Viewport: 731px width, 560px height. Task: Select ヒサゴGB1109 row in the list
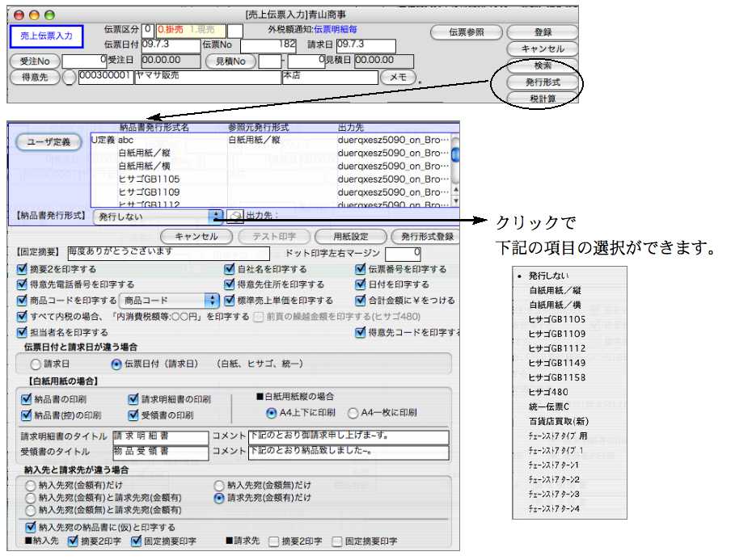[270, 192]
